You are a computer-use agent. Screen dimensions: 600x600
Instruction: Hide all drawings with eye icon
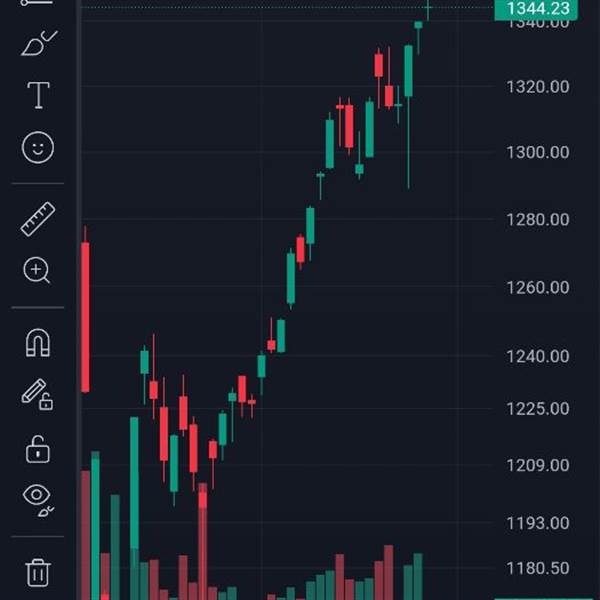[38, 500]
